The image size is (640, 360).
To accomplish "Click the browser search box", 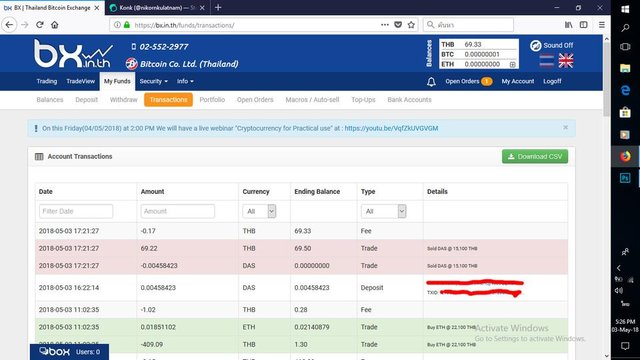I will tap(468, 25).
